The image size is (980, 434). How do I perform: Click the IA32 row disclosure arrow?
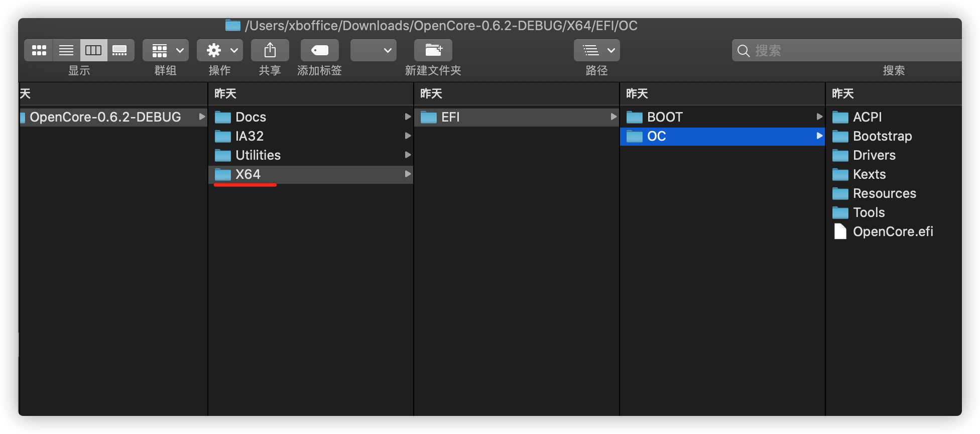point(408,136)
